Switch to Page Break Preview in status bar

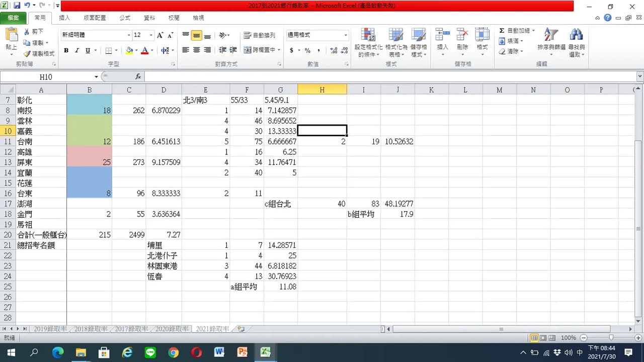(x=552, y=338)
